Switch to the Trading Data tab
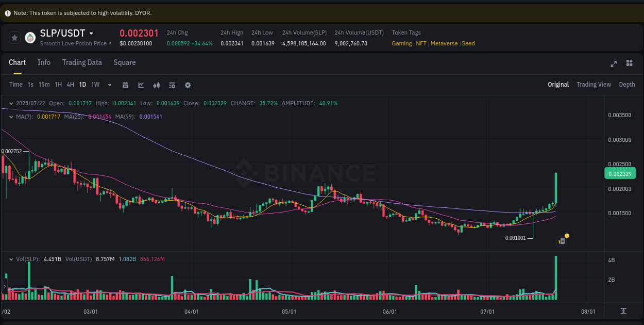This screenshot has width=644, height=325. (82, 62)
